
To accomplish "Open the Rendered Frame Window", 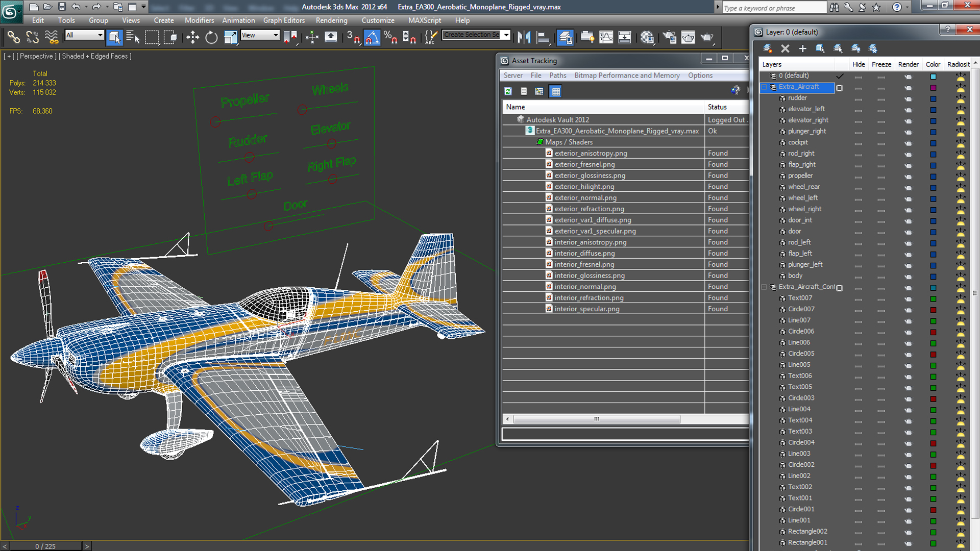I will (688, 37).
